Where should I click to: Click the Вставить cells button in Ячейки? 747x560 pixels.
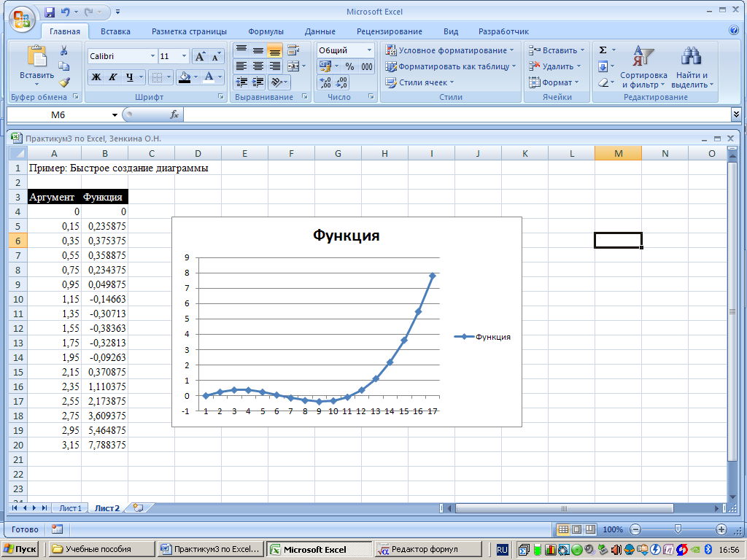556,50
